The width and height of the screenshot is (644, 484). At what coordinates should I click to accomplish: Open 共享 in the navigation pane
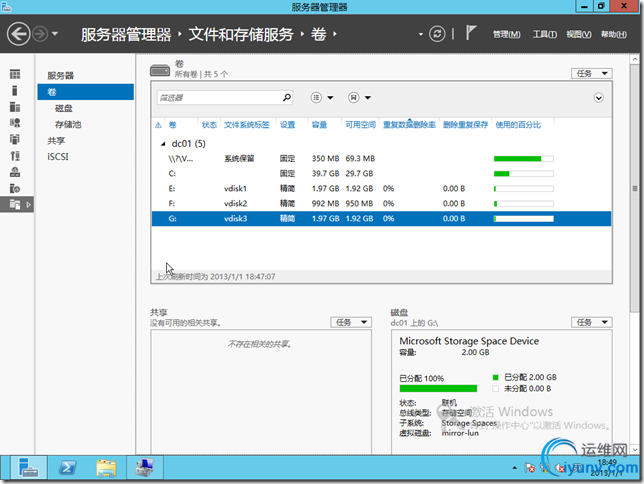point(56,141)
